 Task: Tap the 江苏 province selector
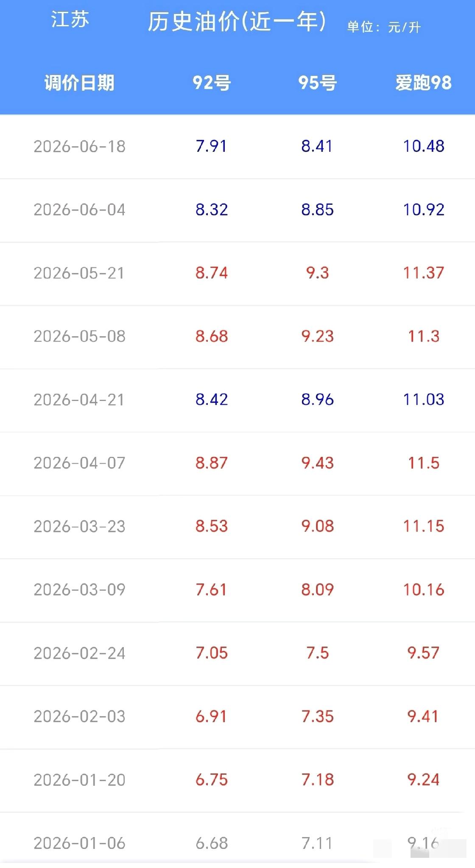(x=70, y=20)
